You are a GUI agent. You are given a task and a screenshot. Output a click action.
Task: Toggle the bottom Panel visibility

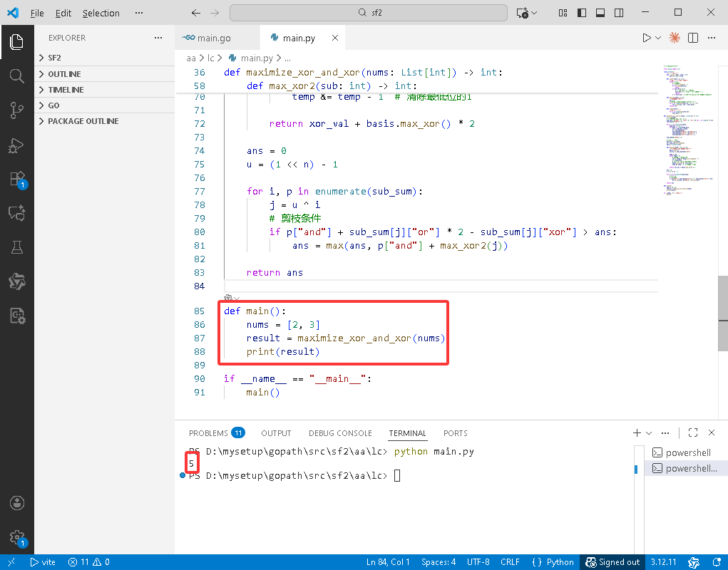point(600,13)
